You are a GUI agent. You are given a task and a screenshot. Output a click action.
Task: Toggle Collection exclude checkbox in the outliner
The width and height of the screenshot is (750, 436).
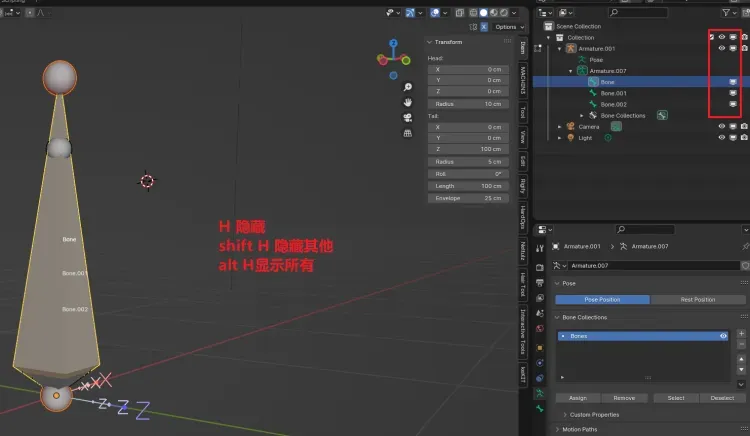(711, 37)
